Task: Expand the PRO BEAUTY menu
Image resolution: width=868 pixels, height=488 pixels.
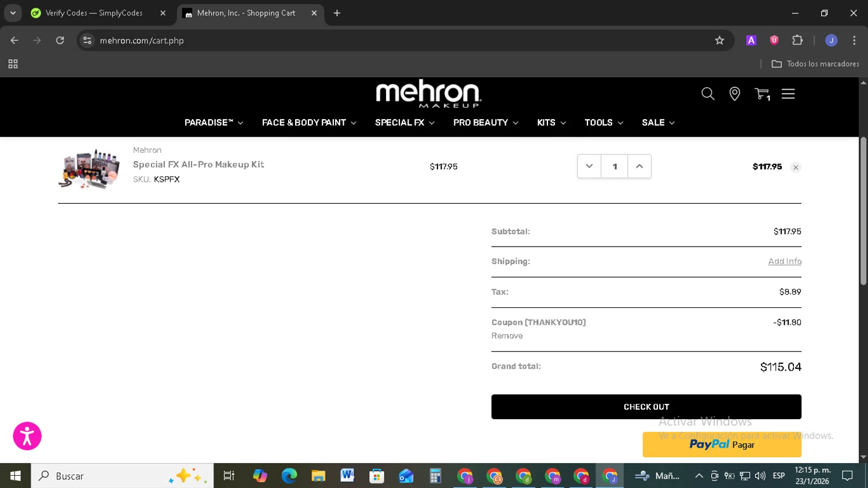Action: tap(486, 123)
